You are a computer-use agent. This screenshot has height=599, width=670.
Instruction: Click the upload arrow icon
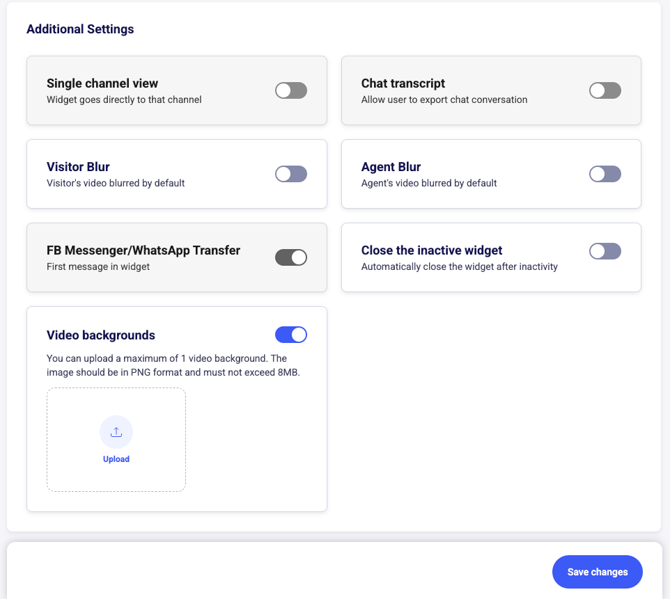[116, 432]
